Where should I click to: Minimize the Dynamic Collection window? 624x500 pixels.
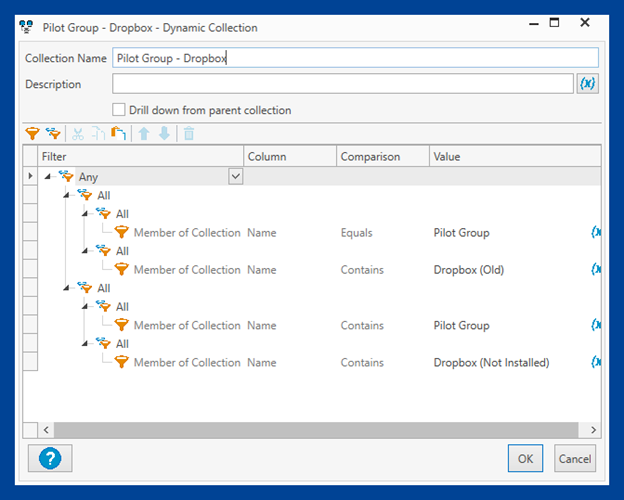[x=534, y=22]
